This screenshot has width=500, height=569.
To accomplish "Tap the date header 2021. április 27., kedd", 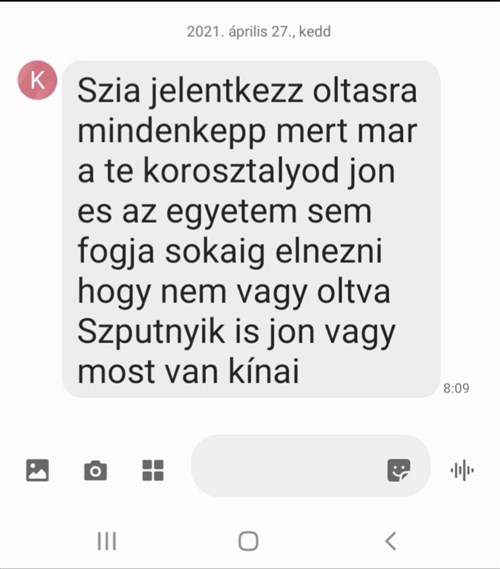I will (x=259, y=32).
